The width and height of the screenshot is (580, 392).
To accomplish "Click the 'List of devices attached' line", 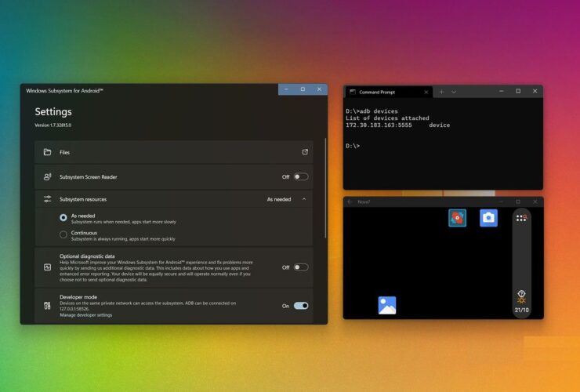I will pyautogui.click(x=387, y=118).
